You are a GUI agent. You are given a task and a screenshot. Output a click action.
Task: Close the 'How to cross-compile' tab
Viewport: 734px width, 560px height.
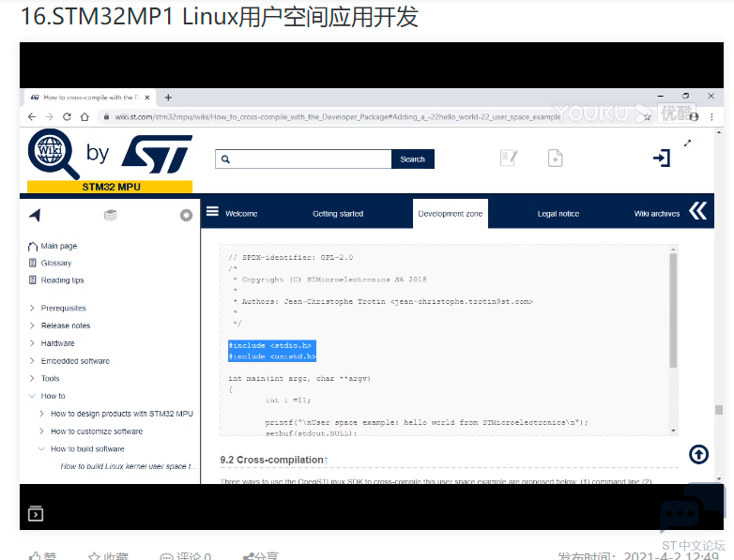pyautogui.click(x=147, y=98)
